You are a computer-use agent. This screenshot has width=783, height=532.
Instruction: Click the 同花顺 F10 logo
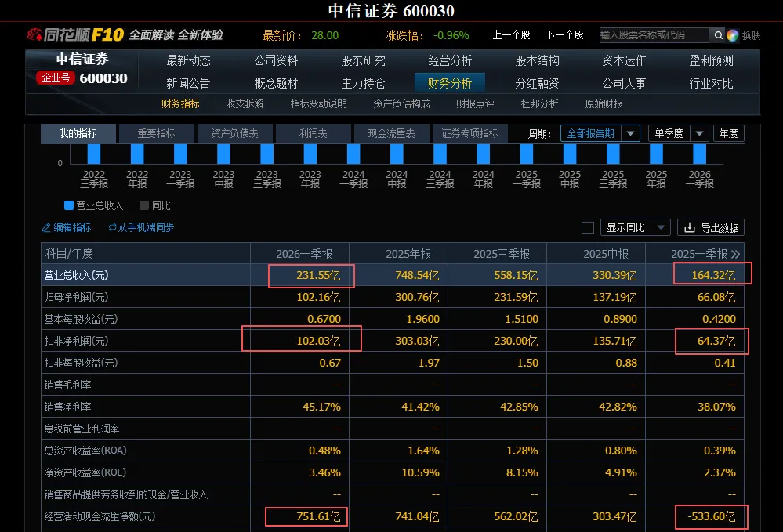point(75,34)
